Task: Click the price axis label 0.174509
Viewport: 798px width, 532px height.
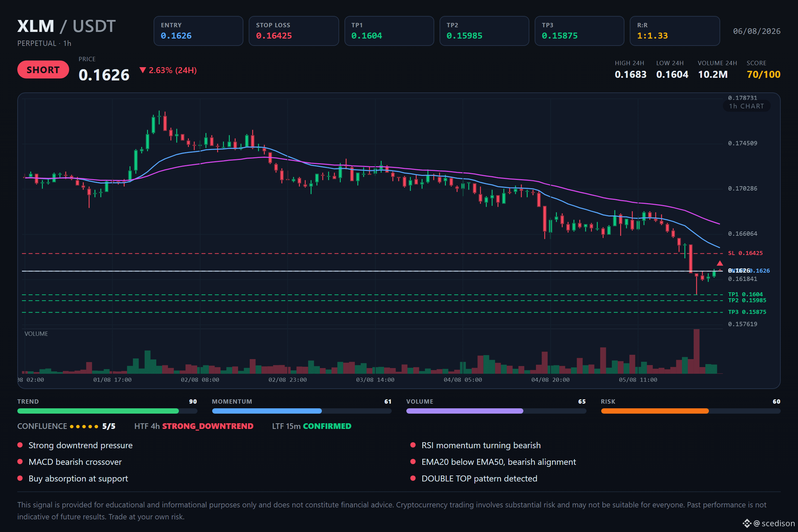Action: click(x=742, y=143)
